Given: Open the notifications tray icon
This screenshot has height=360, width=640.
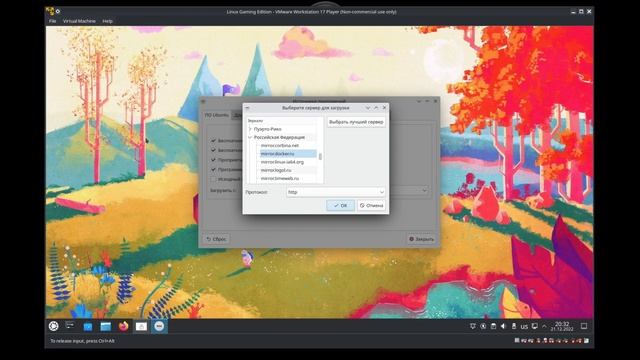Looking at the screenshot, I should (x=473, y=326).
